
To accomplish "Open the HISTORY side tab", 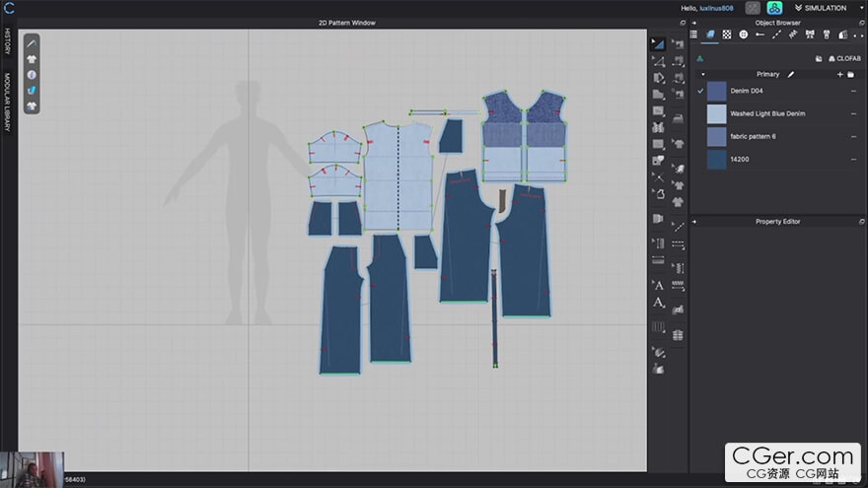I will [x=8, y=41].
